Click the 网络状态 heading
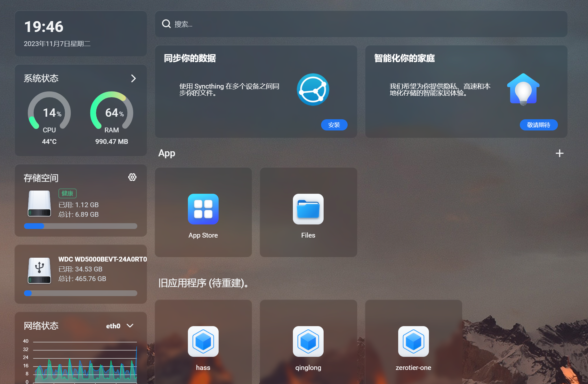 click(41, 326)
